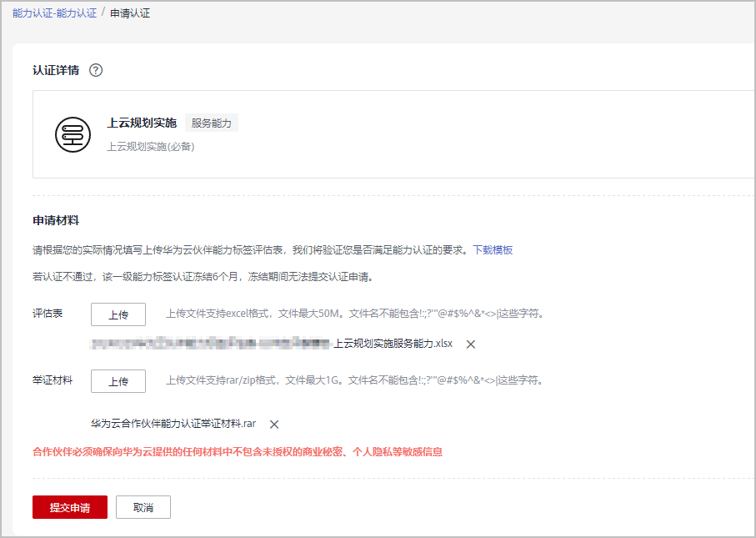Open the 认证详情 help question-mark icon
Image resolution: width=756 pixels, height=538 pixels.
tap(96, 70)
